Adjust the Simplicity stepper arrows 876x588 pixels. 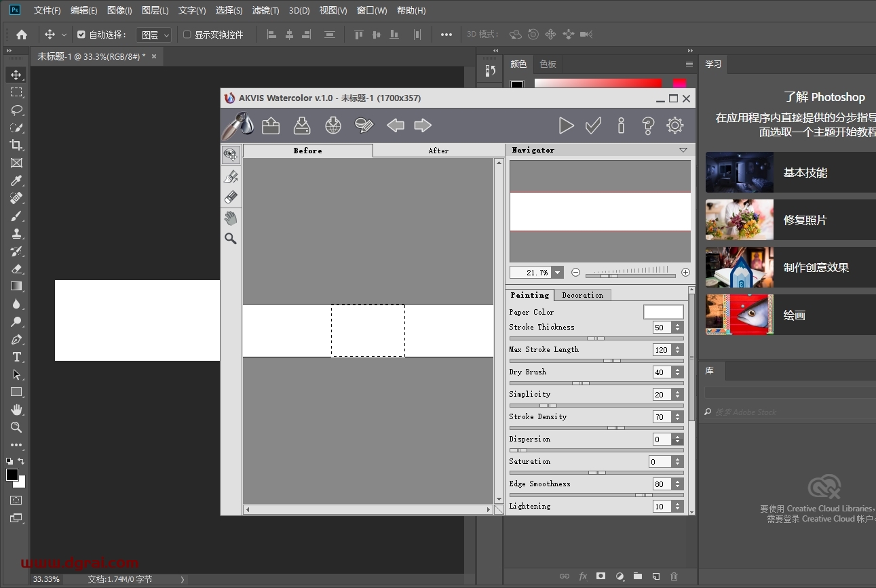[677, 395]
